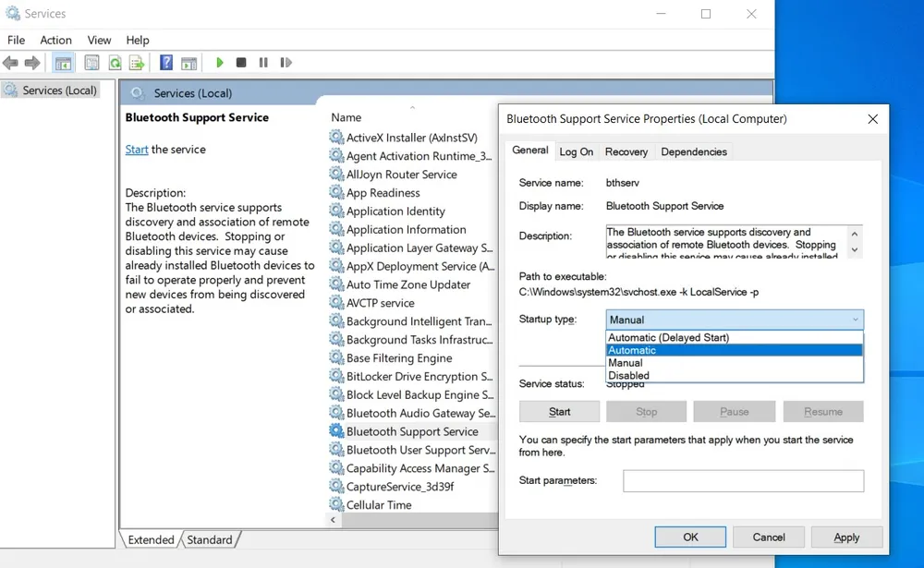Select Bluetooth Audio Gateway Service in the list

click(x=419, y=414)
